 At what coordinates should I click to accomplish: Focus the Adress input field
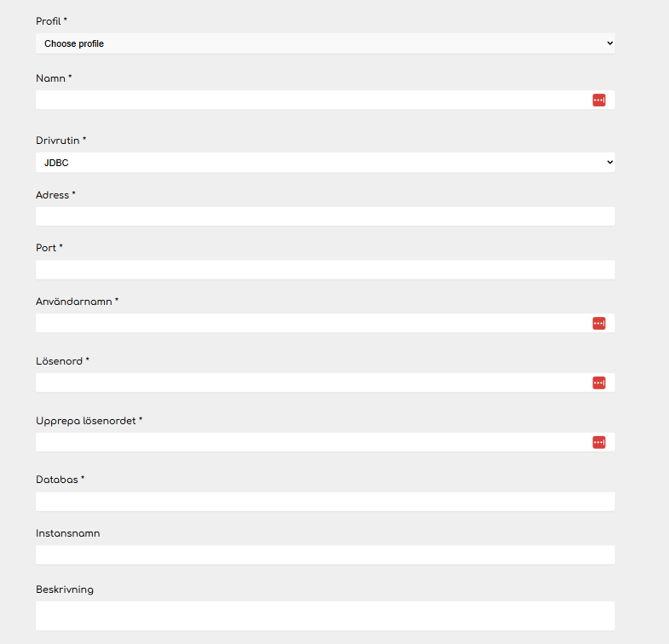[325, 216]
